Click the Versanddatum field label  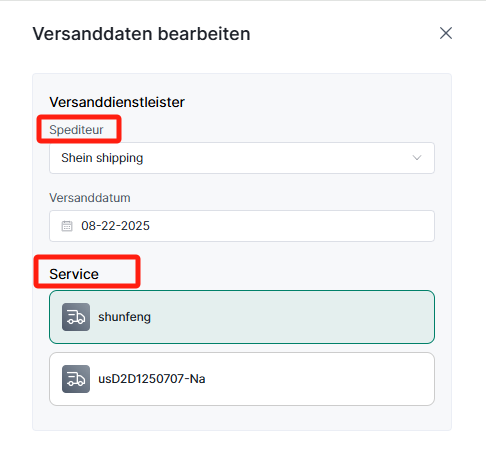90,198
